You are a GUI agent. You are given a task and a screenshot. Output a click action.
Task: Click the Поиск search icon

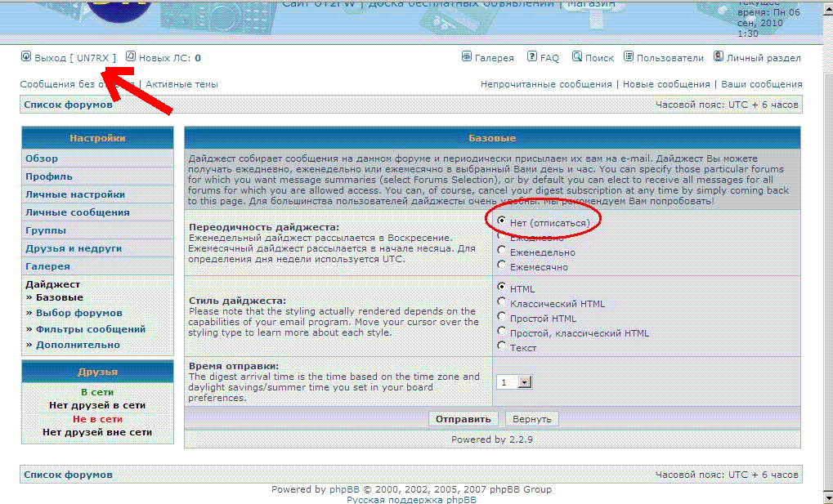click(577, 57)
